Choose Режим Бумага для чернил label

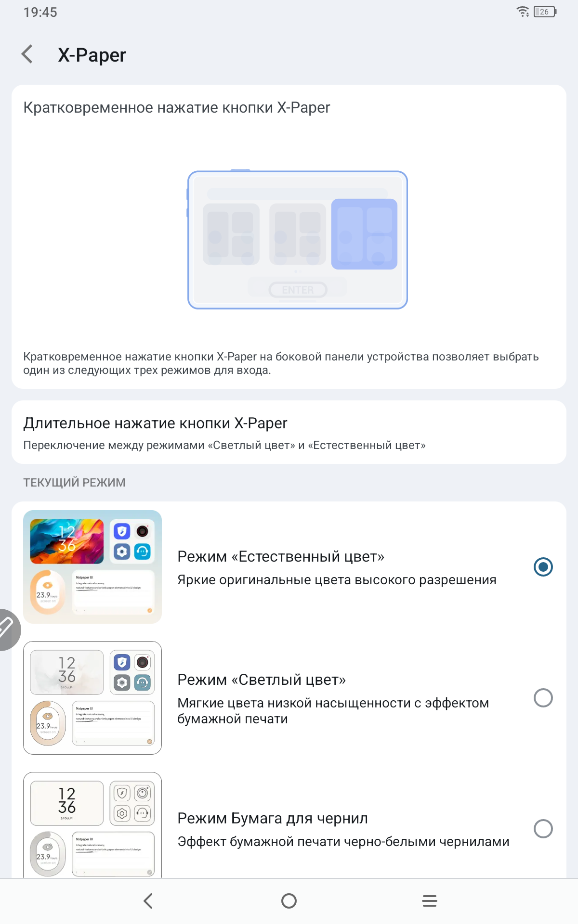click(x=273, y=818)
